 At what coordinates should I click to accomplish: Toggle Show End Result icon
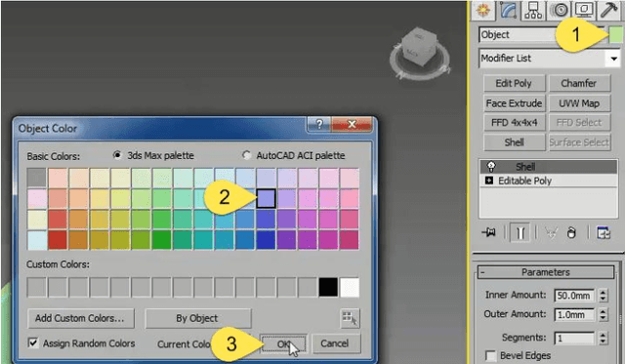(x=520, y=232)
